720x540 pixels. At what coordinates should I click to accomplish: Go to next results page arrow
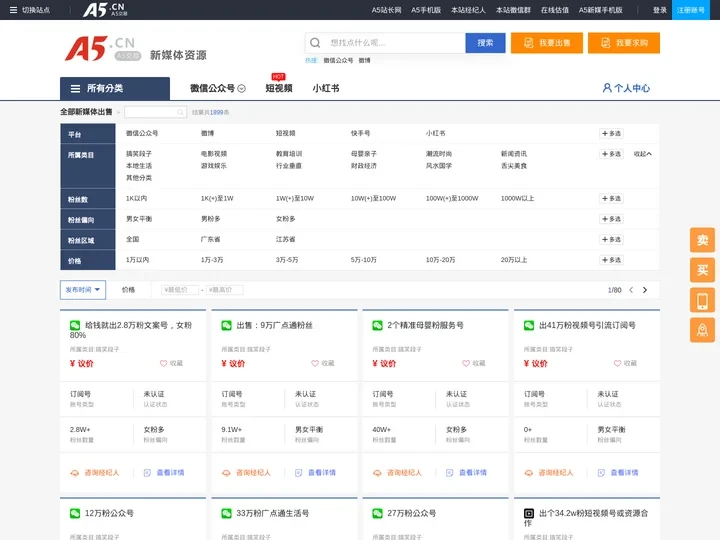click(645, 290)
